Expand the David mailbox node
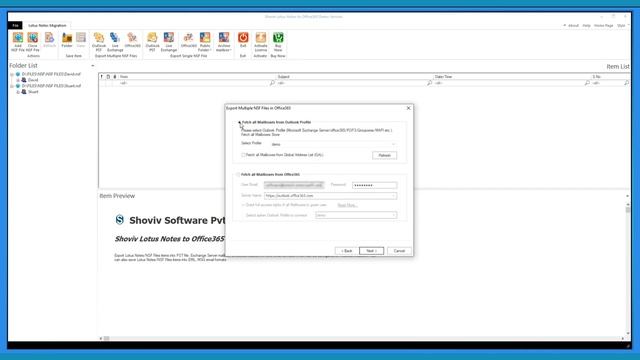Image resolution: width=640 pixels, height=360 pixels. pyautogui.click(x=18, y=80)
